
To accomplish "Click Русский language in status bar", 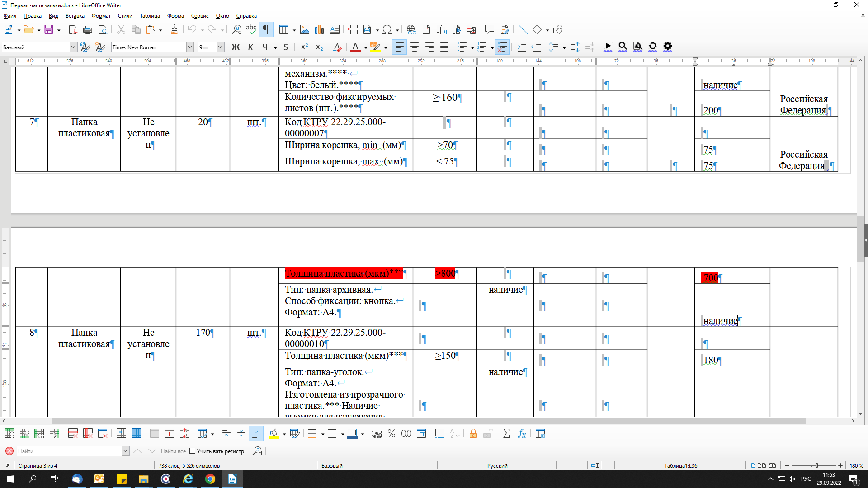I will tap(497, 465).
